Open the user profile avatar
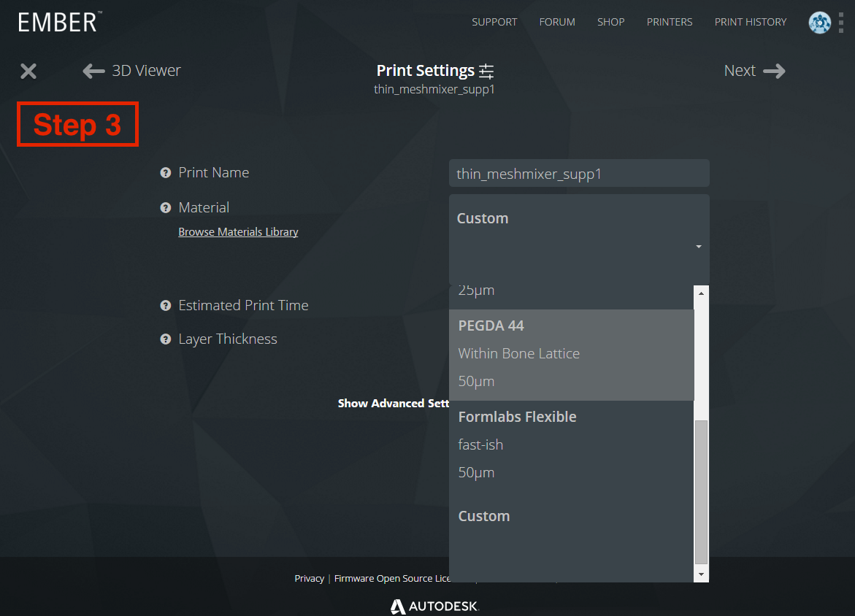 click(x=819, y=23)
